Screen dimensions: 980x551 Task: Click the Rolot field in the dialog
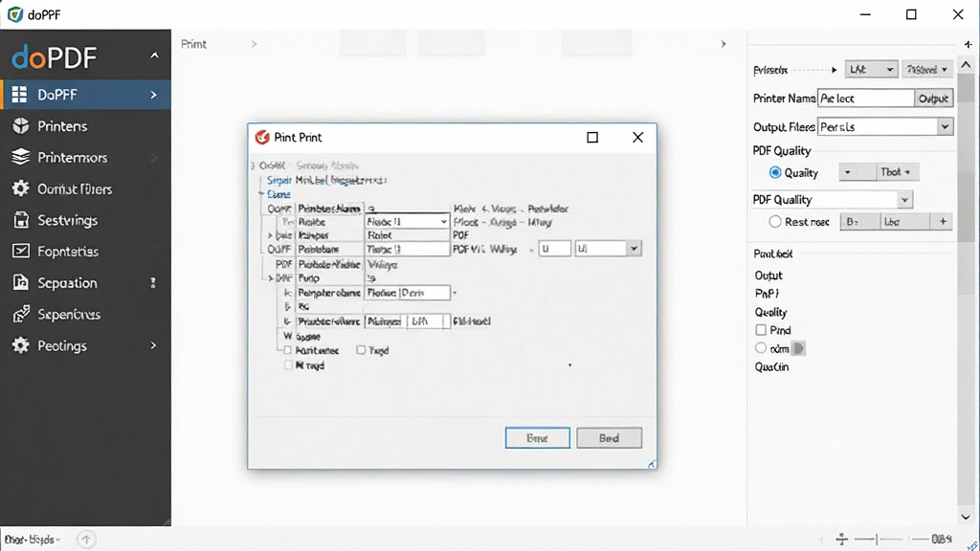[x=407, y=235]
